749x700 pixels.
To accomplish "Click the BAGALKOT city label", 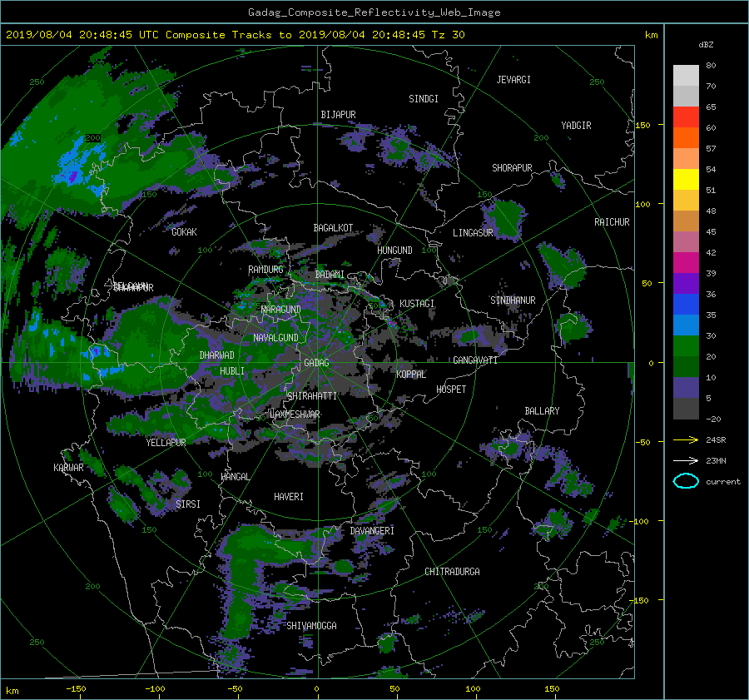I will pyautogui.click(x=333, y=228).
